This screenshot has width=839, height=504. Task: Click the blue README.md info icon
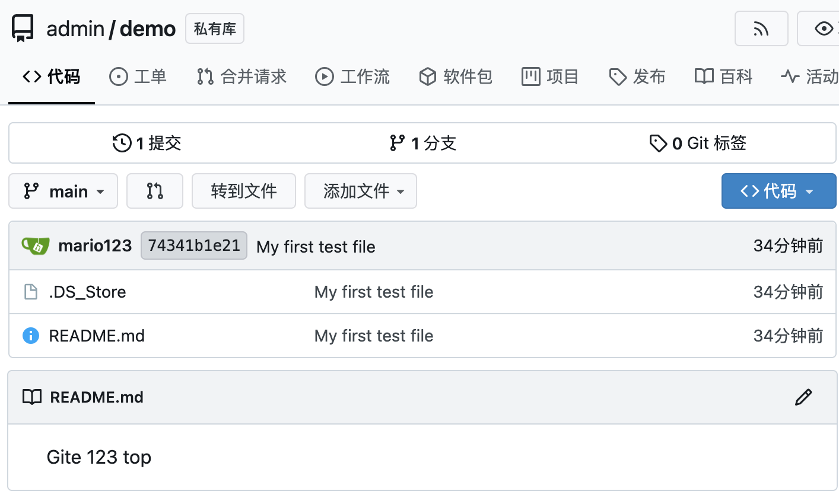pos(30,336)
